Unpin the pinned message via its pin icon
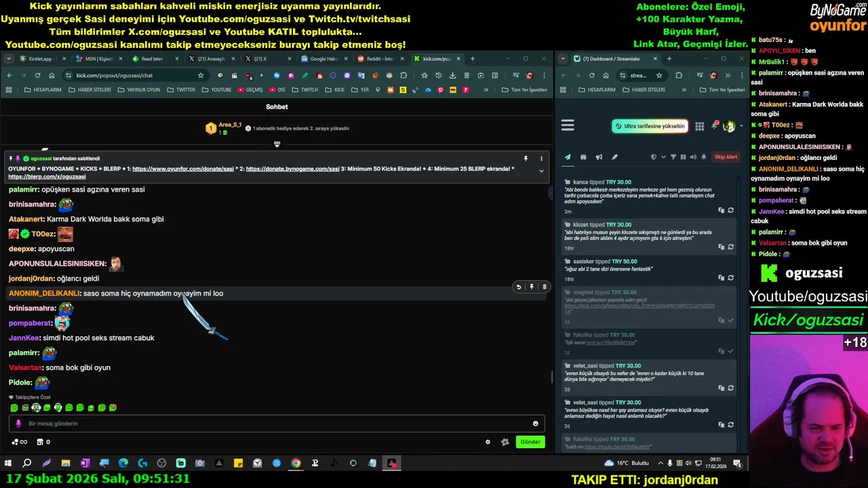 point(526,159)
